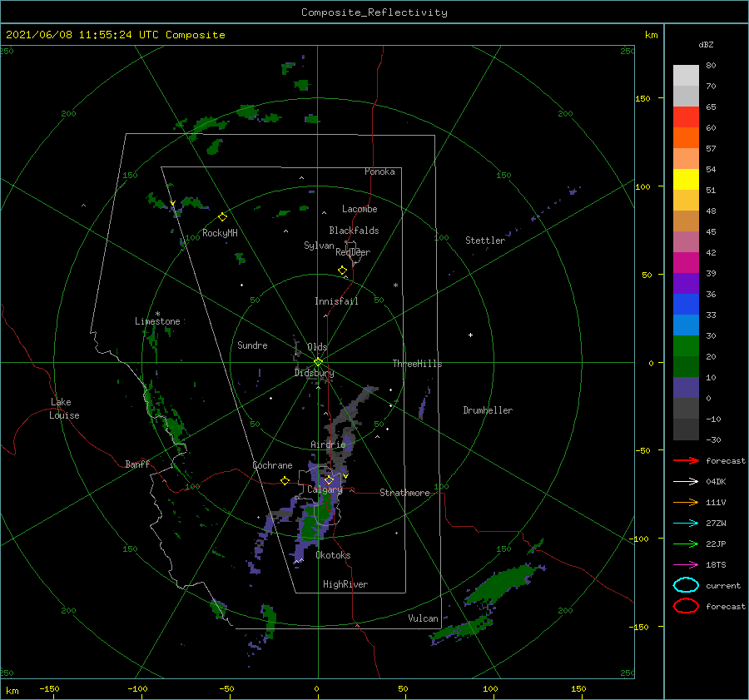
Task: Pick the orange 57–60 dBZ swatch
Action: pos(686,138)
